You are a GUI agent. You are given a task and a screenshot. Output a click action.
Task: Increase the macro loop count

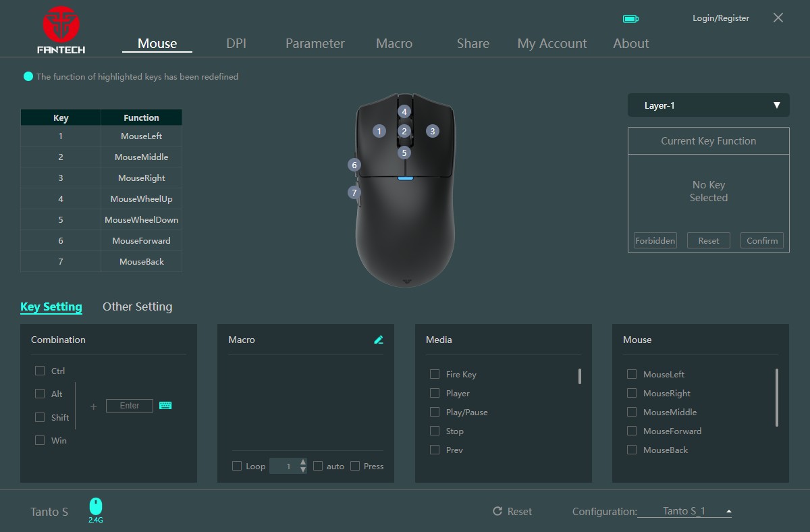click(303, 462)
